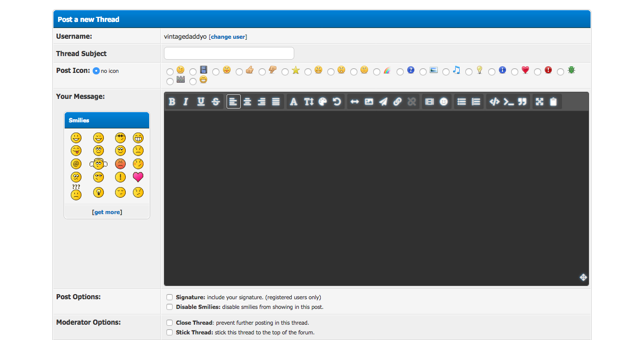644x340 pixels.
Task: Select the thumbs up post icon radio
Action: point(239,72)
